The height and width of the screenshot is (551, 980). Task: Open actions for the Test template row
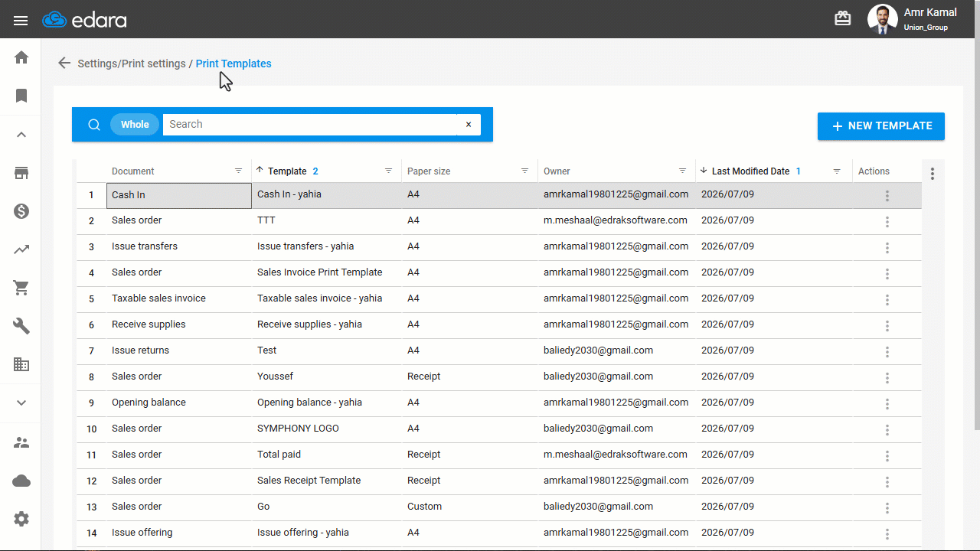click(x=887, y=352)
